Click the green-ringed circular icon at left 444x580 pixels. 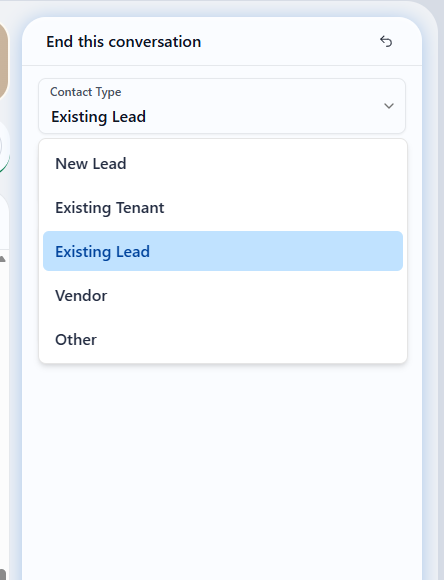click(4, 147)
